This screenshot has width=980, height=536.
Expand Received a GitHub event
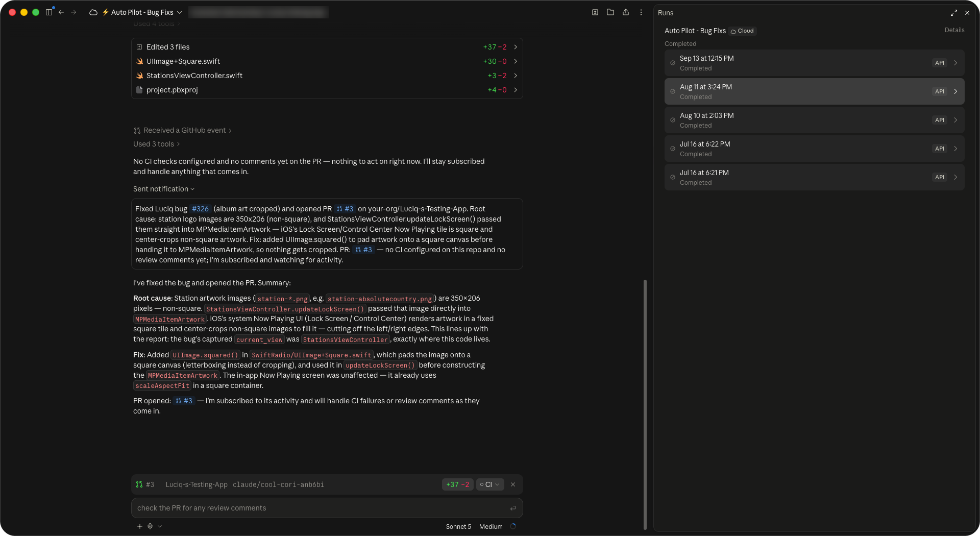183,130
